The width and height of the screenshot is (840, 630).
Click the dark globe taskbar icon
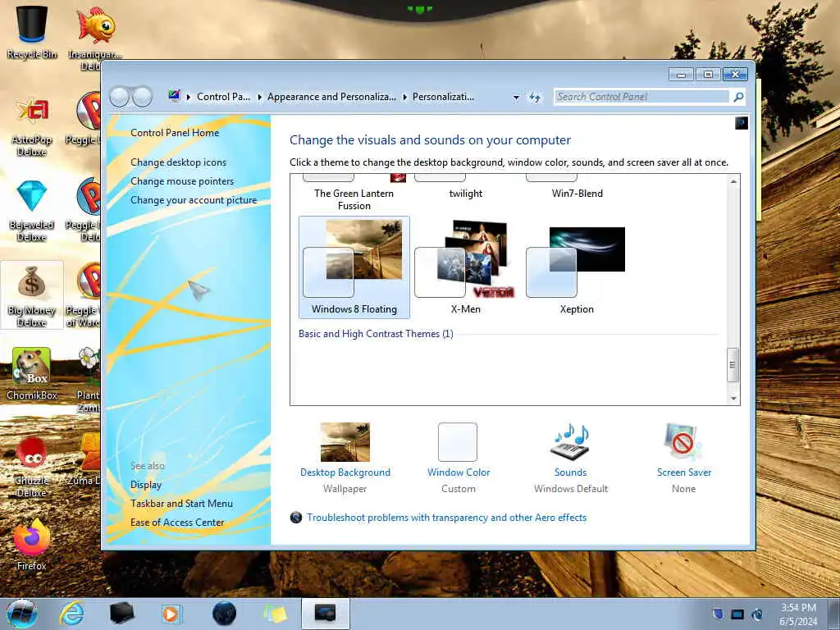224,614
